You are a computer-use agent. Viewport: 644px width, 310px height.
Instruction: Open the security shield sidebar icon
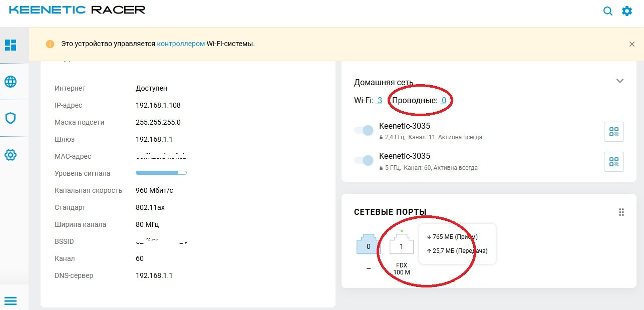[11, 118]
